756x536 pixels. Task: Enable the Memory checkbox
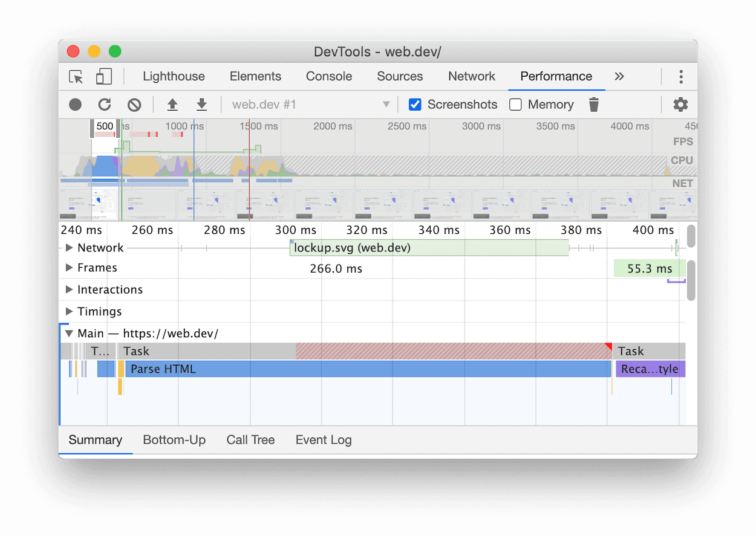pos(515,104)
